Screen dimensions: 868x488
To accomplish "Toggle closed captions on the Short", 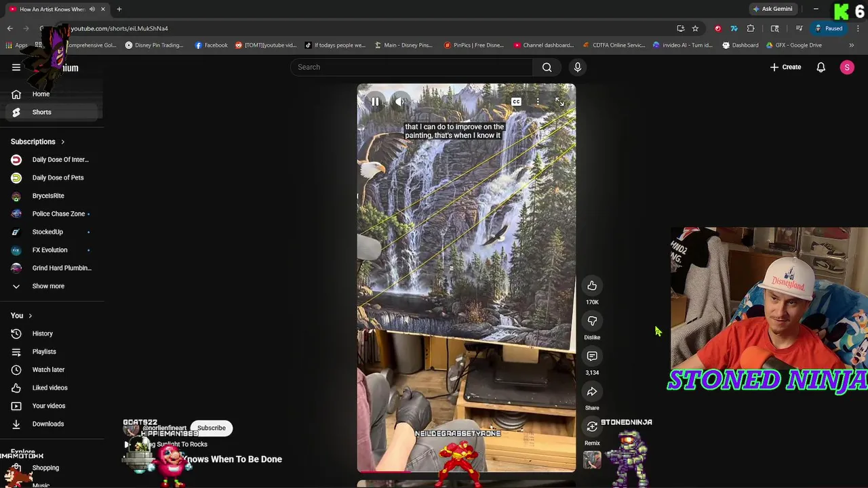I will click(x=516, y=102).
